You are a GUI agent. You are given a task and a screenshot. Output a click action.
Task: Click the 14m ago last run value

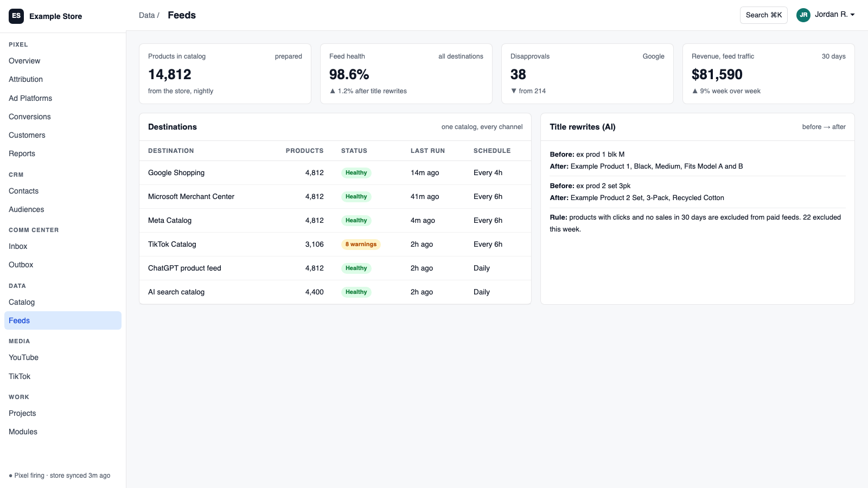[425, 173]
